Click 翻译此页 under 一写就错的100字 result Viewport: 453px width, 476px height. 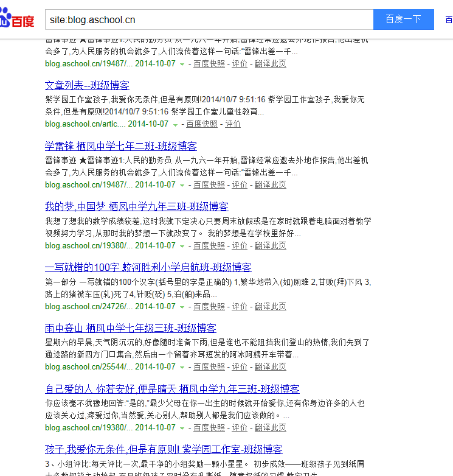[x=271, y=306]
